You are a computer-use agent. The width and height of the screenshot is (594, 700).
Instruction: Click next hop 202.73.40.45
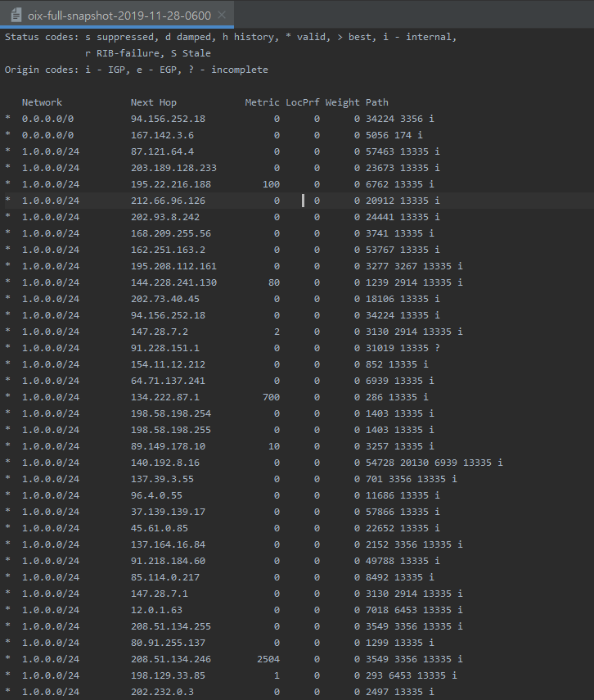[x=165, y=299]
